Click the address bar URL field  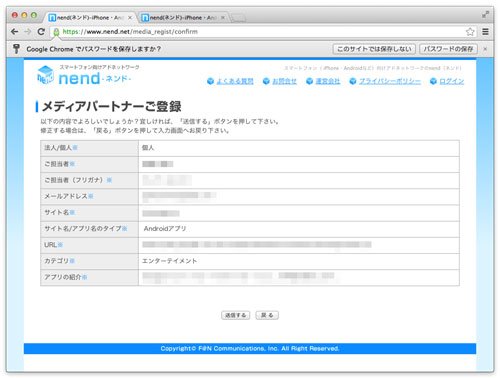click(263, 32)
